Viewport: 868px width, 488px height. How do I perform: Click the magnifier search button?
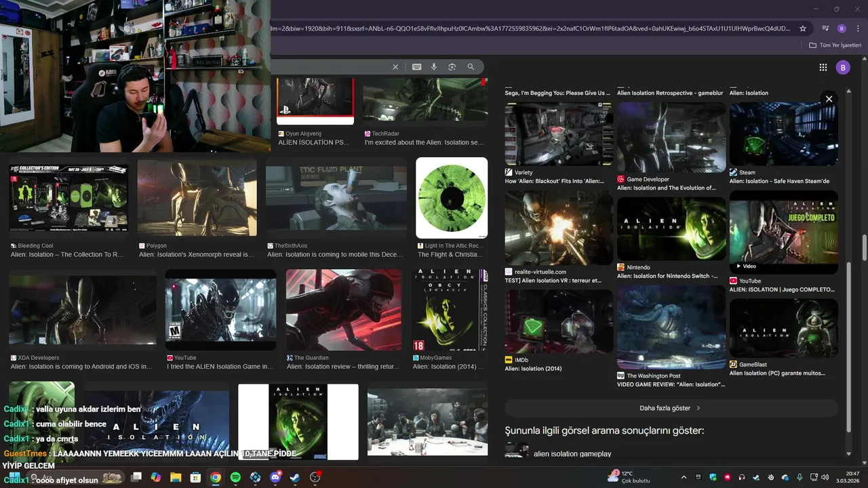tap(471, 67)
